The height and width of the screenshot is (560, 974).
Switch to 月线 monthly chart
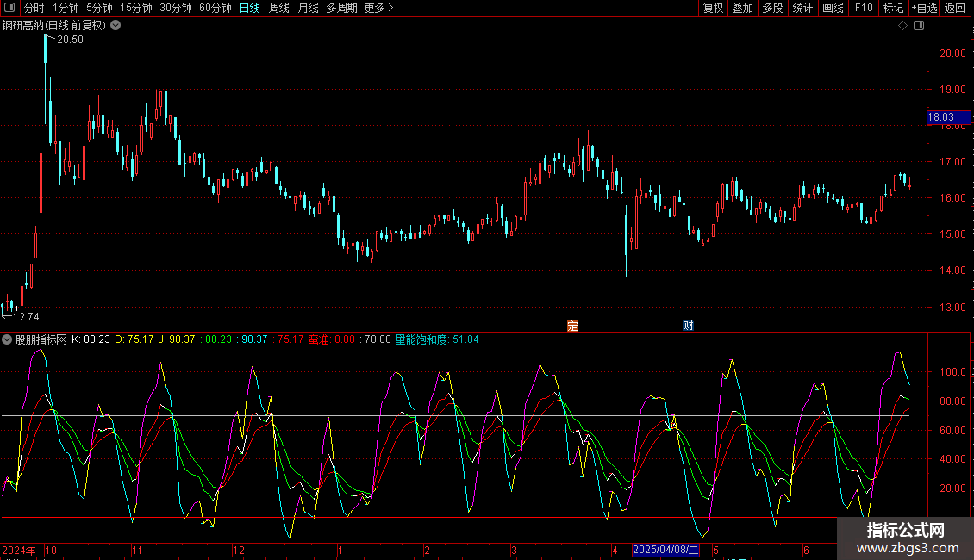coord(308,8)
